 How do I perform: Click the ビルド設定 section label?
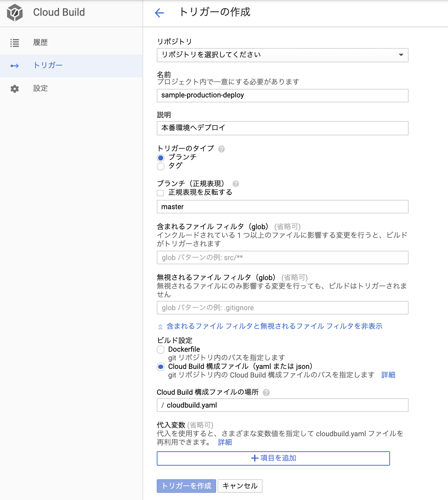pos(175,341)
